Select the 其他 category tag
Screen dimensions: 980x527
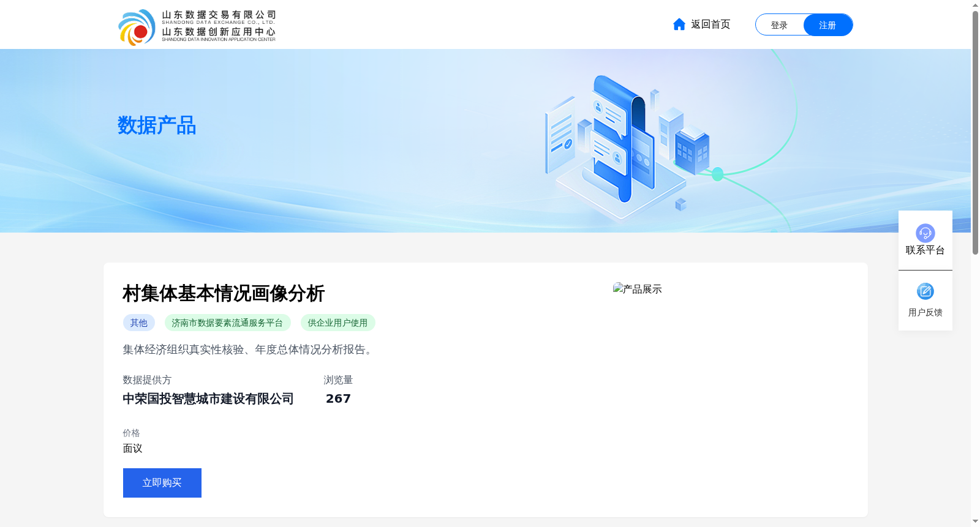[139, 323]
